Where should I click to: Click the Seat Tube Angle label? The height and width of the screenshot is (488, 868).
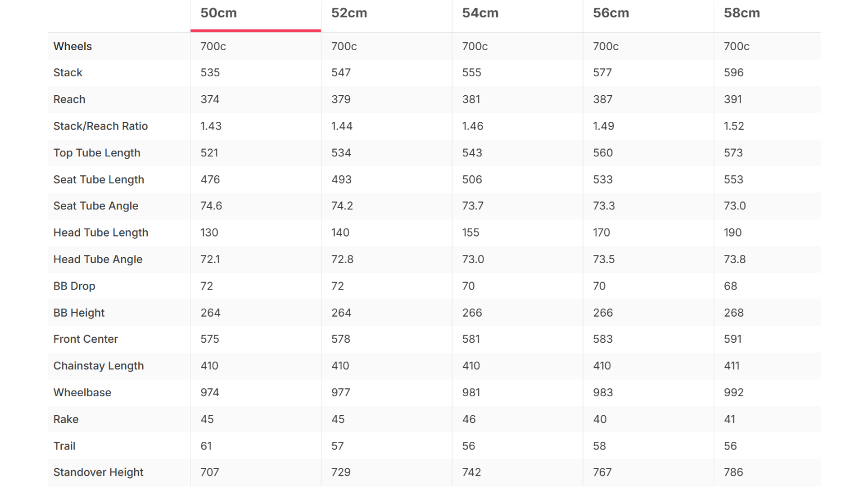(x=96, y=206)
